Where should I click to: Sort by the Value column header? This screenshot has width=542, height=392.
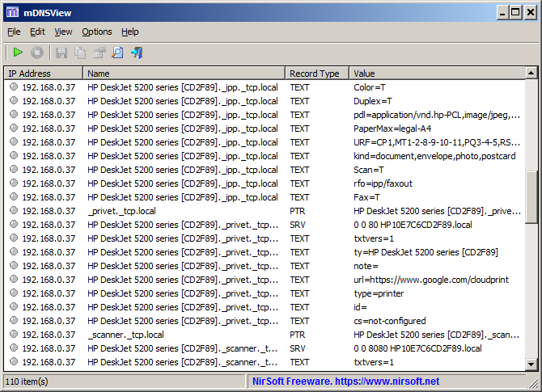point(438,74)
